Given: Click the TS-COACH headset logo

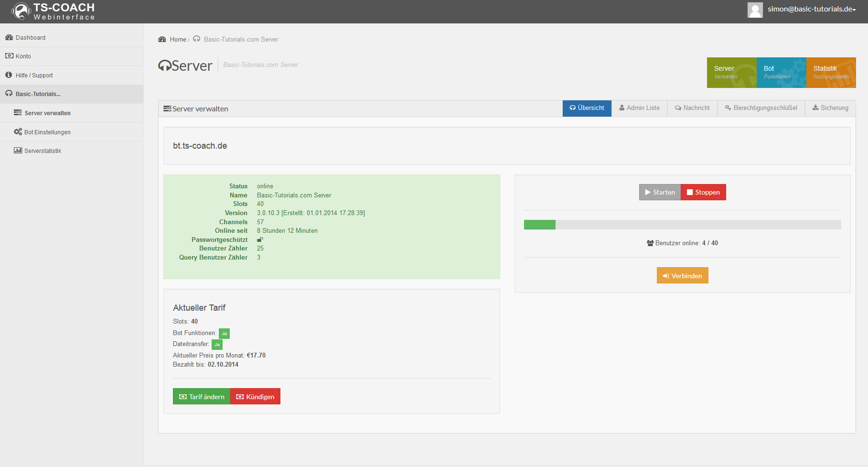Looking at the screenshot, I should [x=21, y=11].
